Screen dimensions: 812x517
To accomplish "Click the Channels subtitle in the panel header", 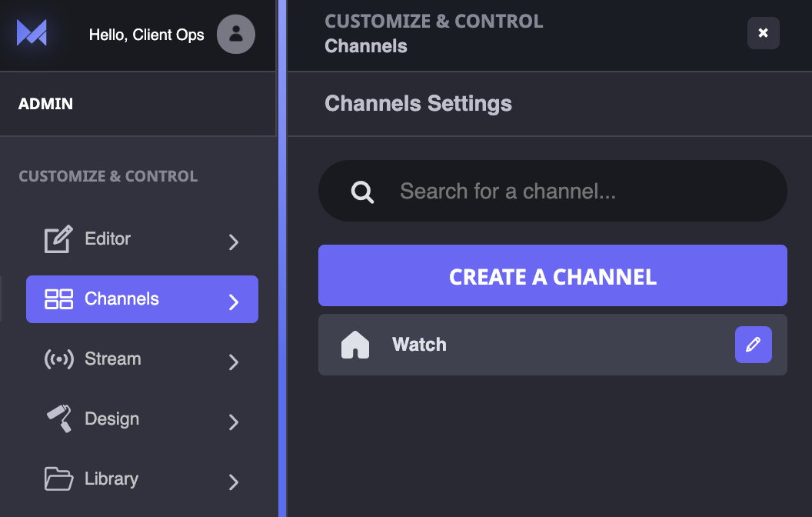I will pos(365,46).
